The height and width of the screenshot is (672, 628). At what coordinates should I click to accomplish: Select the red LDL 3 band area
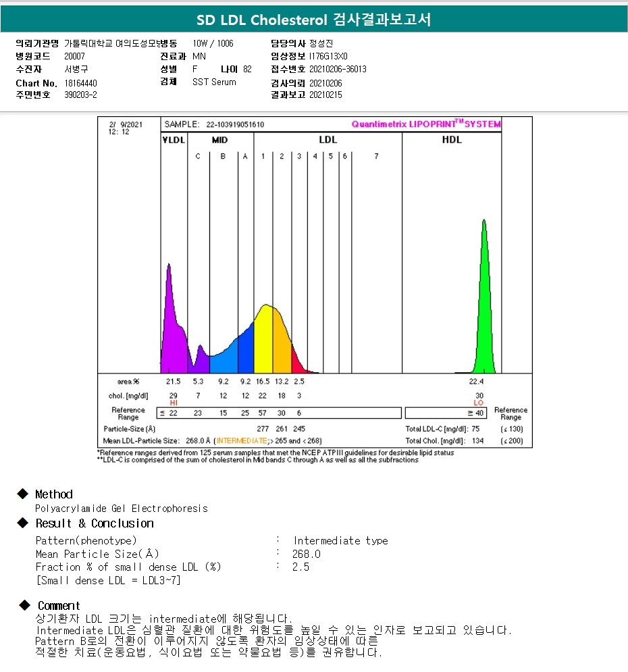[297, 362]
